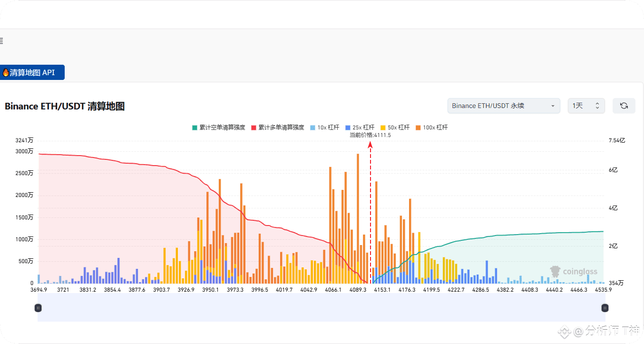644x344 pixels.
Task: Click the 当前价格:4111.5 price label
Action: 370,135
